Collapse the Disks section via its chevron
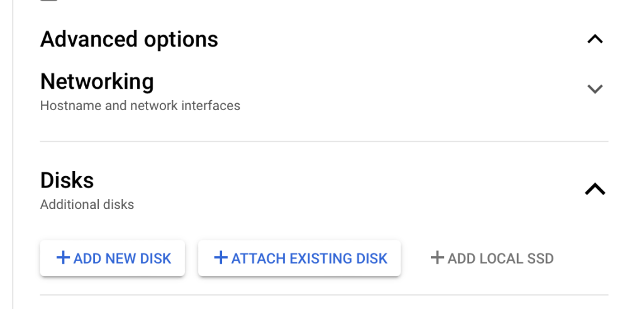 click(595, 189)
